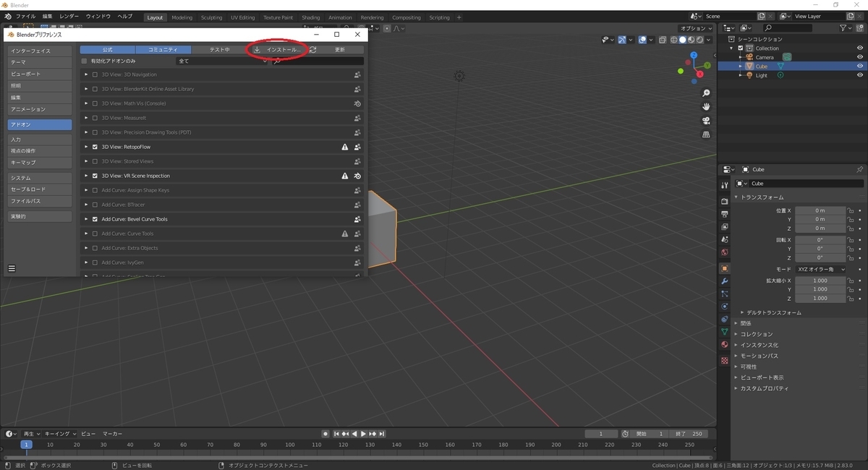Open the レンダー menu
Screen dimensions: 868x470
pos(69,16)
